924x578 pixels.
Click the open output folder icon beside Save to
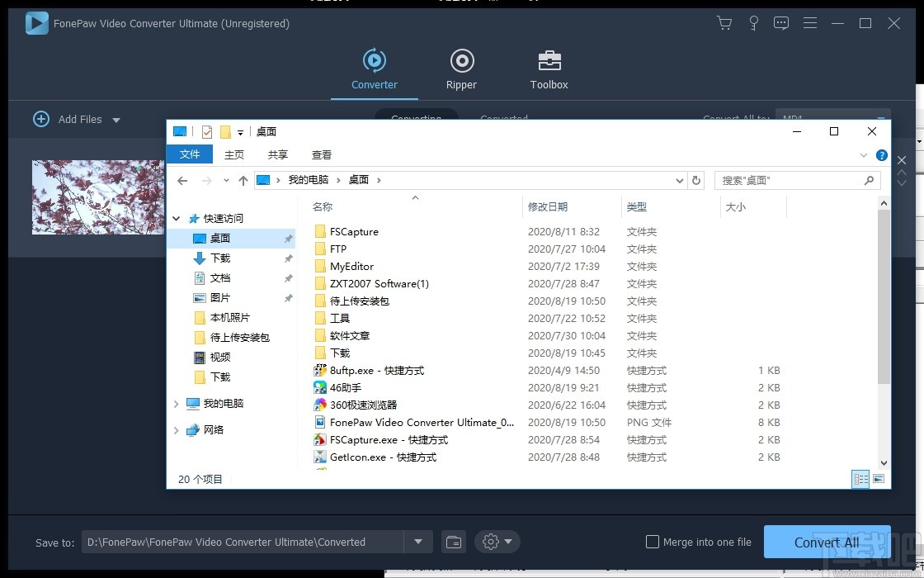tap(453, 542)
